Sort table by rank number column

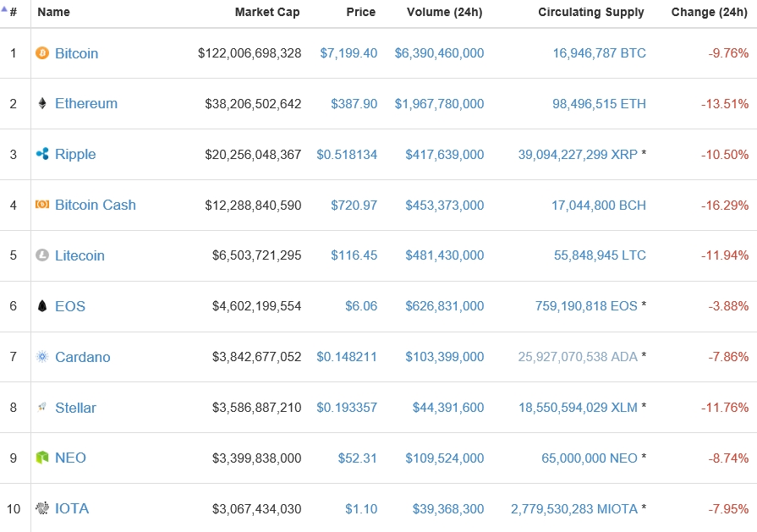tap(14, 12)
